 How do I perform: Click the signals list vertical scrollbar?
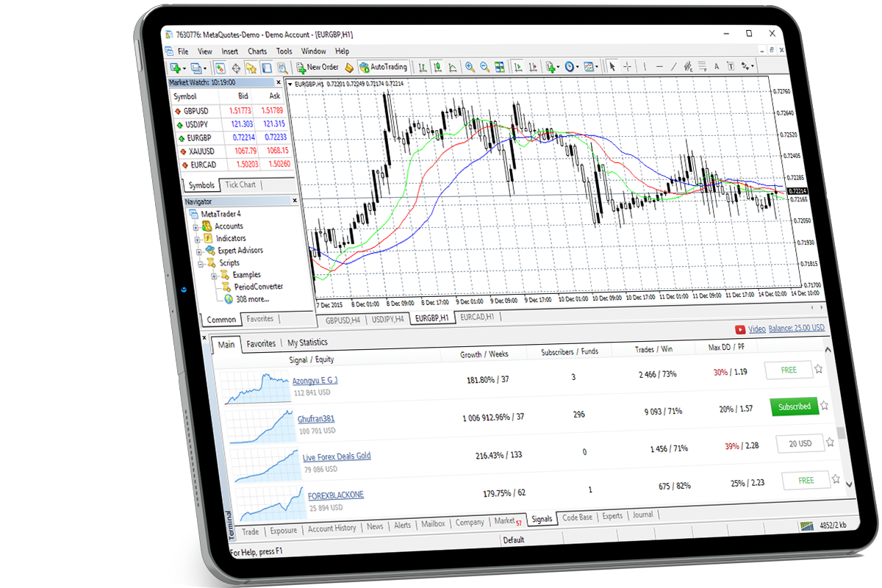[x=842, y=434]
